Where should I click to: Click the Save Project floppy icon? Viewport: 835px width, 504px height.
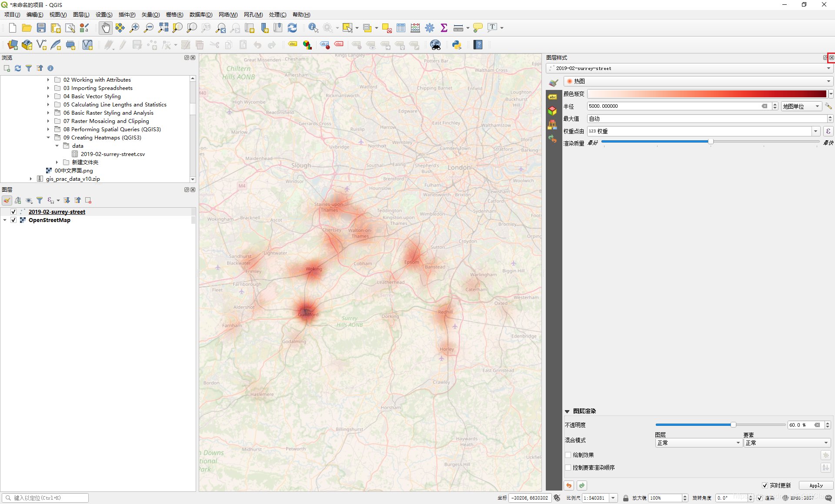click(x=41, y=28)
